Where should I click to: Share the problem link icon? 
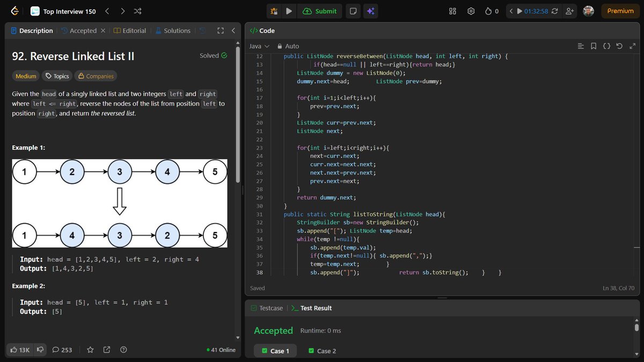107,350
